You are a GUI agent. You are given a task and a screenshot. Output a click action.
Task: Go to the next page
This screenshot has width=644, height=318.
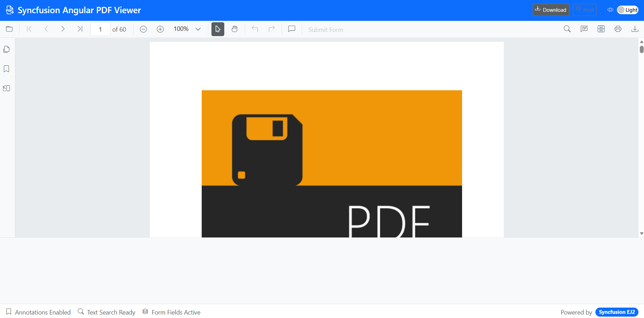[x=63, y=29]
